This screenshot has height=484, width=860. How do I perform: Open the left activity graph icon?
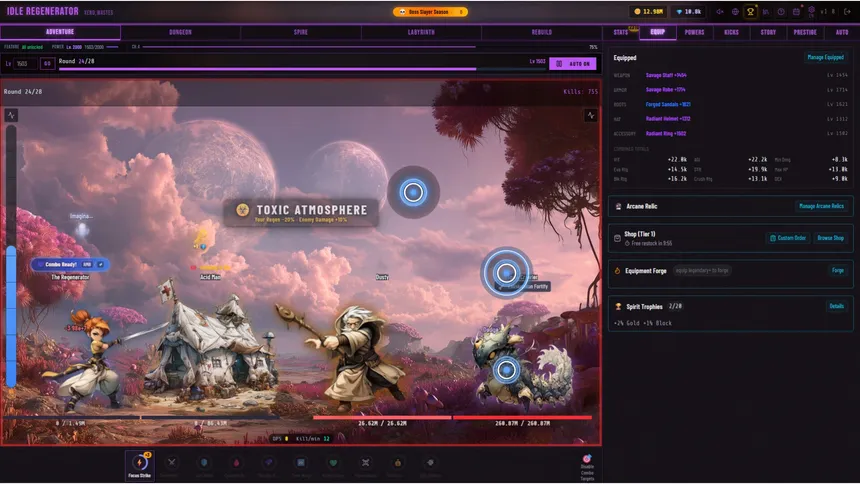[12, 115]
